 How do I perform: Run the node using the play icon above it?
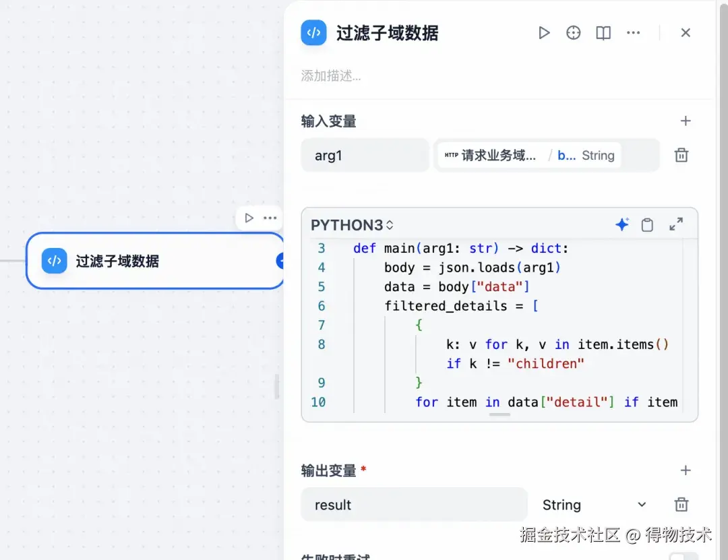tap(249, 218)
